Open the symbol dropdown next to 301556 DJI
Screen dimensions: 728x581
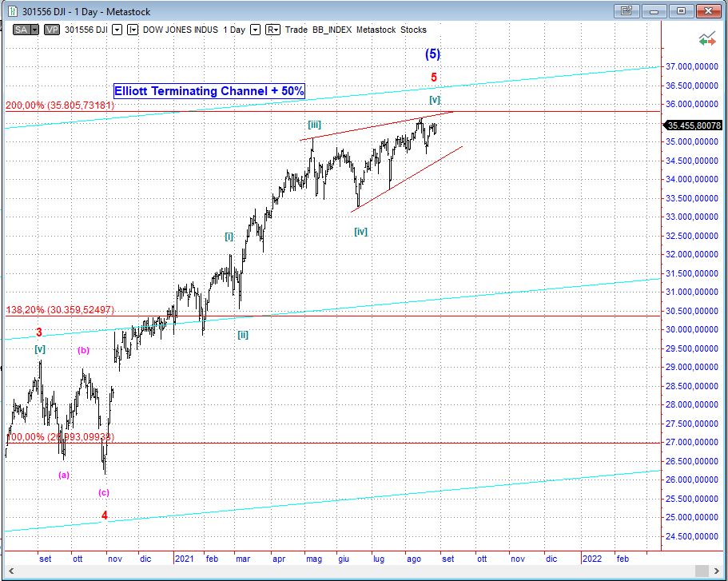coord(117,30)
